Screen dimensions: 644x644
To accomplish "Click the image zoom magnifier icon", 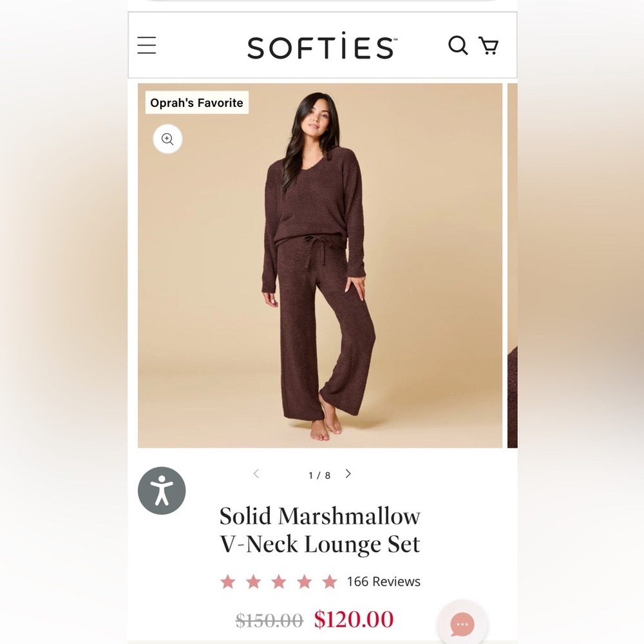I will (167, 139).
